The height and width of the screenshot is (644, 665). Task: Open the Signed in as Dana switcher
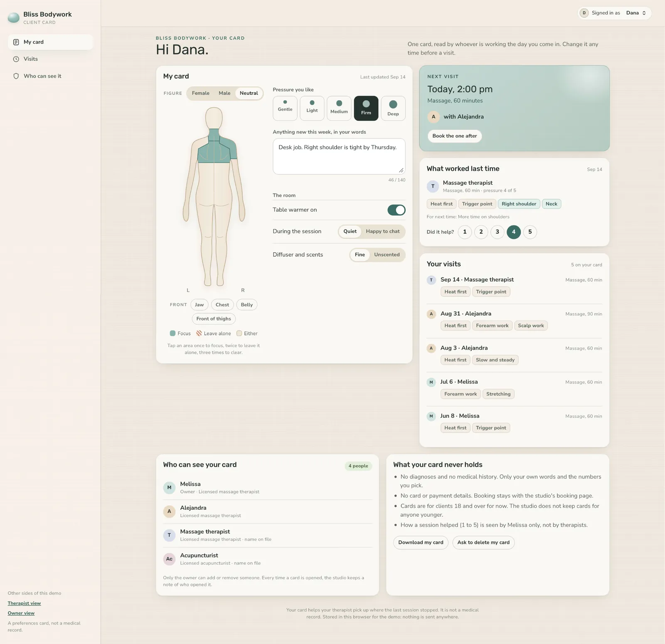click(x=614, y=13)
